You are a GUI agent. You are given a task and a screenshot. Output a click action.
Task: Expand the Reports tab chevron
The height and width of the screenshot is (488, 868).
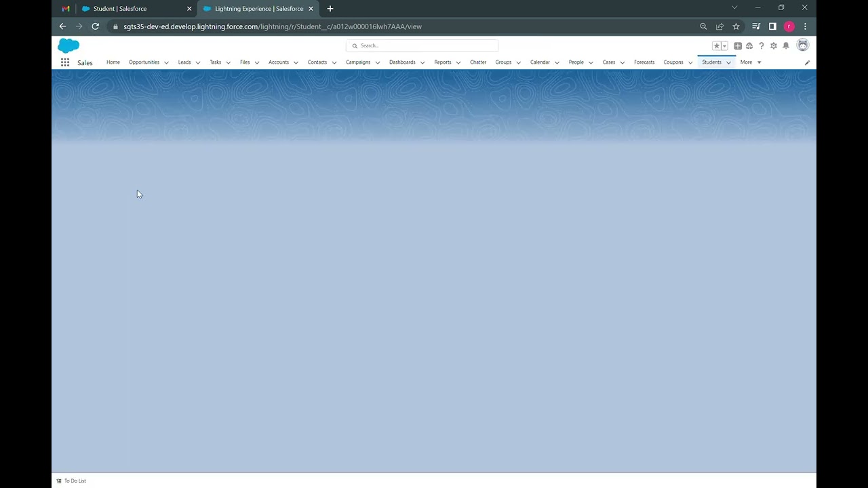tap(458, 62)
